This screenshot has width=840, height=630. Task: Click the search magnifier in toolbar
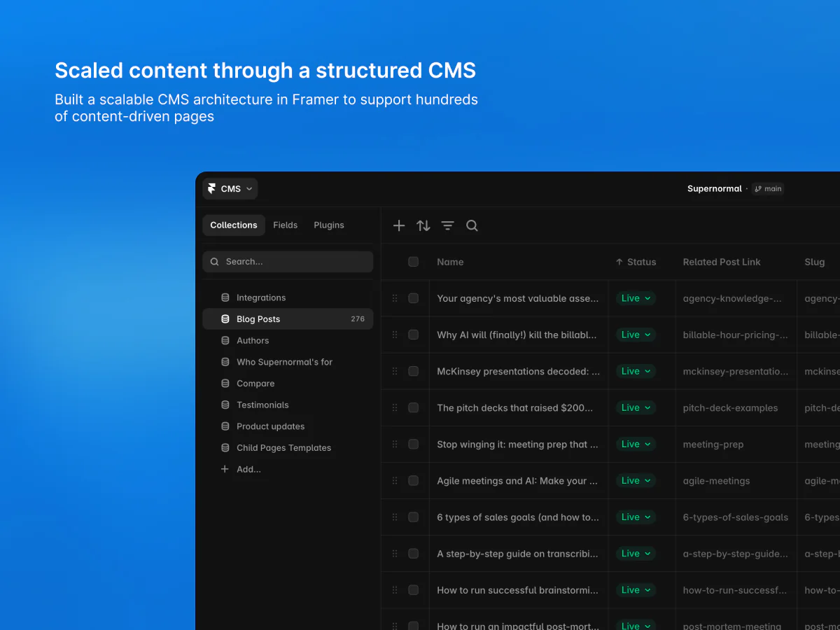coord(472,225)
